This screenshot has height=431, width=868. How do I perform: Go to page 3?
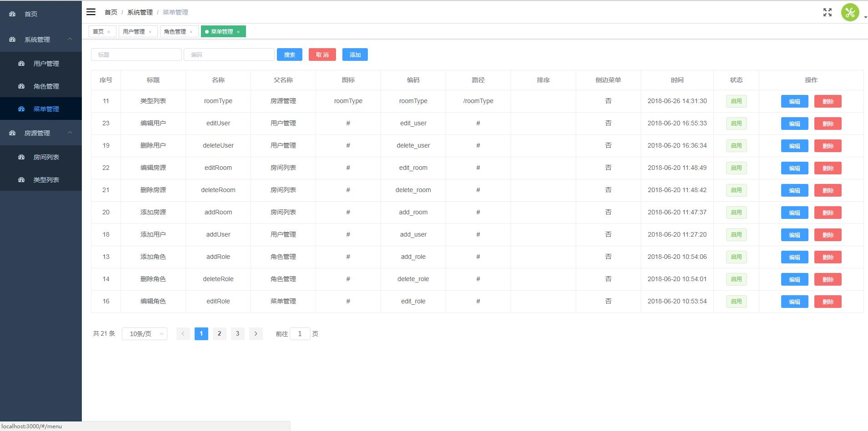(238, 334)
